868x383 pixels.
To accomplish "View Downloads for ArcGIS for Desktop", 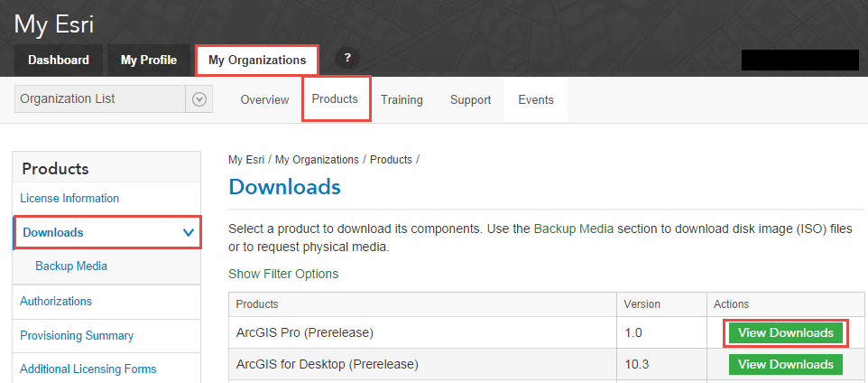I will (786, 365).
